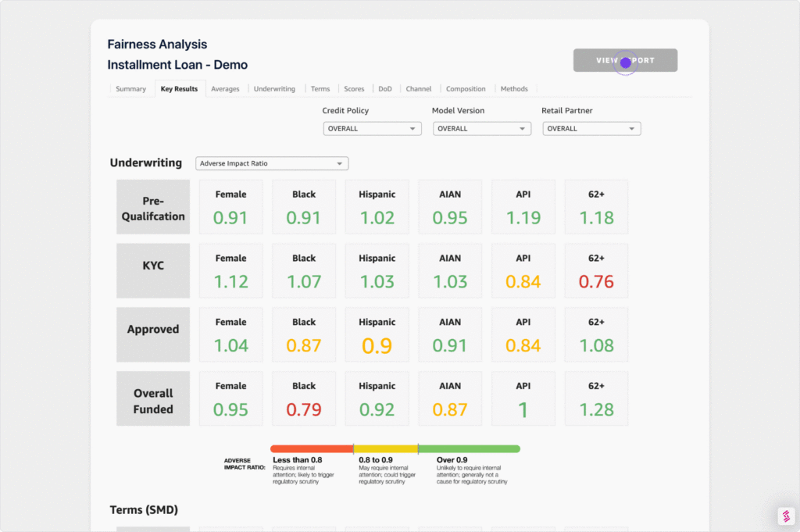Click the View Report button
Viewport: 800px width, 532px height.
(625, 61)
